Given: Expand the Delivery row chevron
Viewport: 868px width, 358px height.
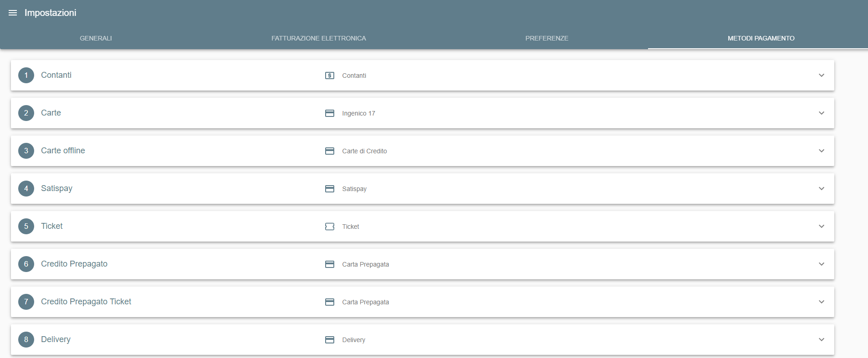Looking at the screenshot, I should [x=822, y=339].
